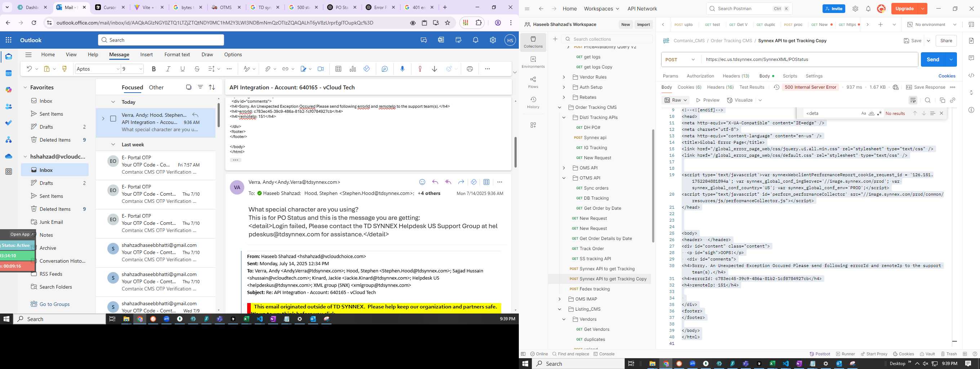The width and height of the screenshot is (980, 369).
Task: Open Postman Collections sidebar panel
Action: pyautogui.click(x=533, y=42)
